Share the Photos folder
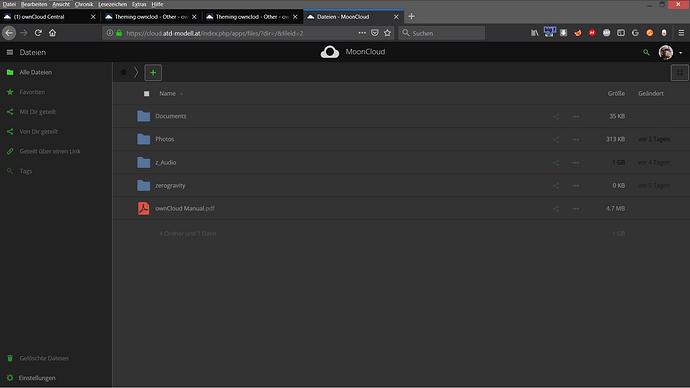This screenshot has width=690, height=388. [x=556, y=139]
